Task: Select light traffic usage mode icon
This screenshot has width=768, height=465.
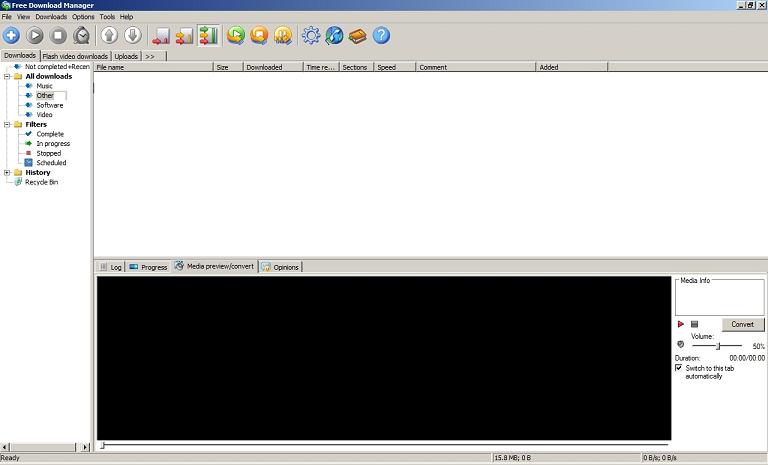Action: coord(161,36)
